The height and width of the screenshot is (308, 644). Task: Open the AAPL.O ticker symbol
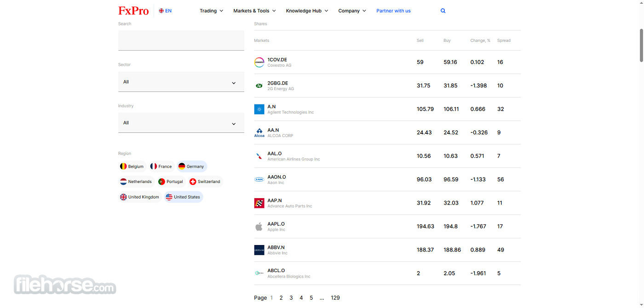coord(276,224)
